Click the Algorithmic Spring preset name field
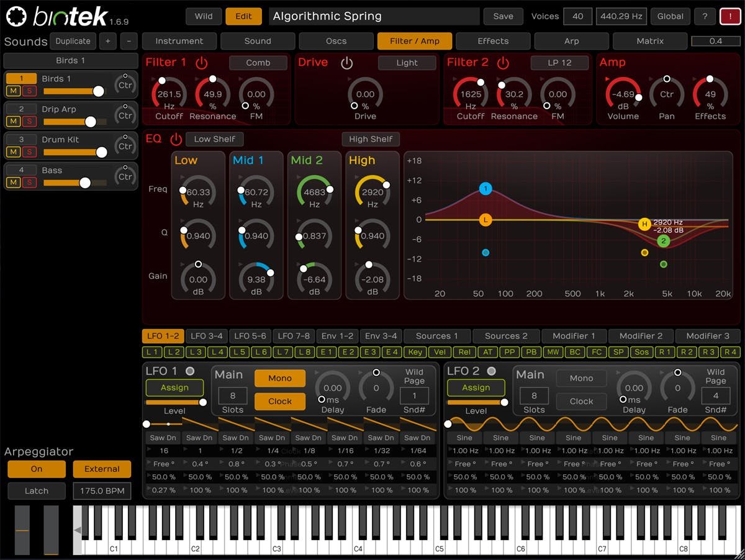This screenshot has height=560, width=745. 374,16
